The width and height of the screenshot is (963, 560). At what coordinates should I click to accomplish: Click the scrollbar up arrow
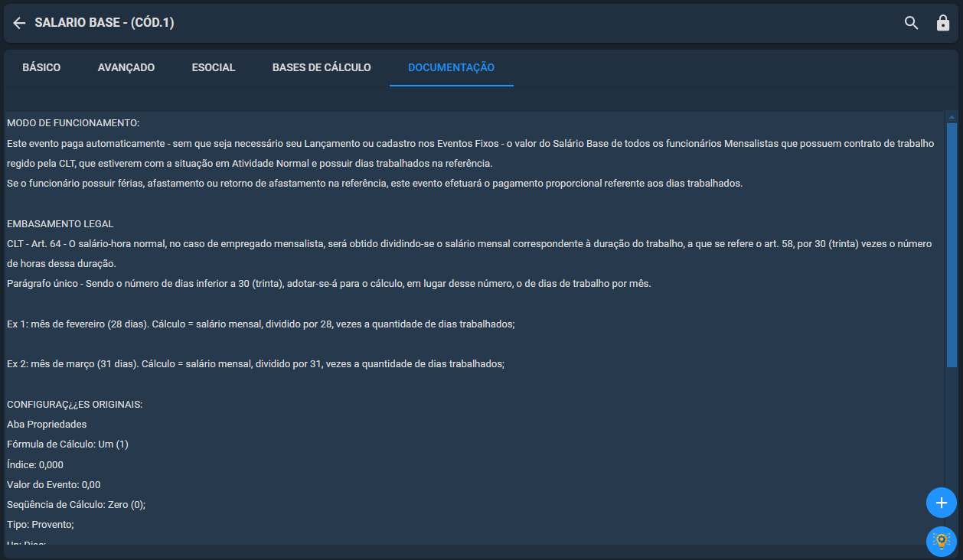pyautogui.click(x=952, y=117)
